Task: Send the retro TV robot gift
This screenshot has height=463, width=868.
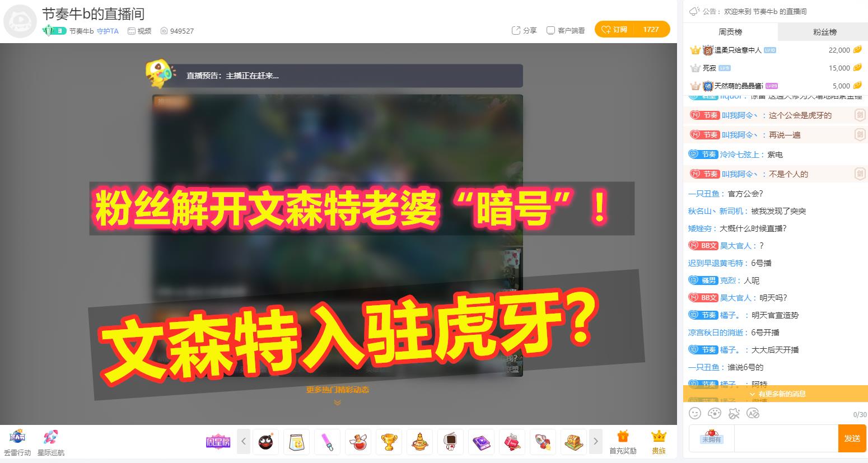Action: (450, 442)
